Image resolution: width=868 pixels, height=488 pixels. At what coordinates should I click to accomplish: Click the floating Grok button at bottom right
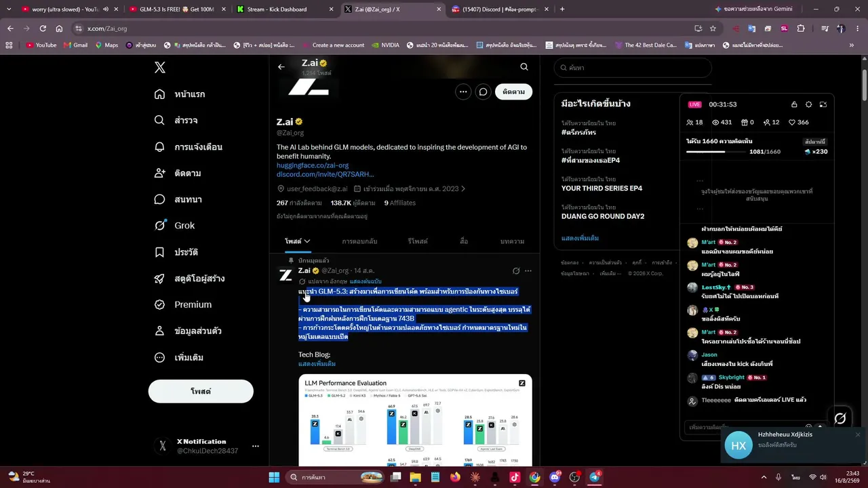(x=840, y=419)
